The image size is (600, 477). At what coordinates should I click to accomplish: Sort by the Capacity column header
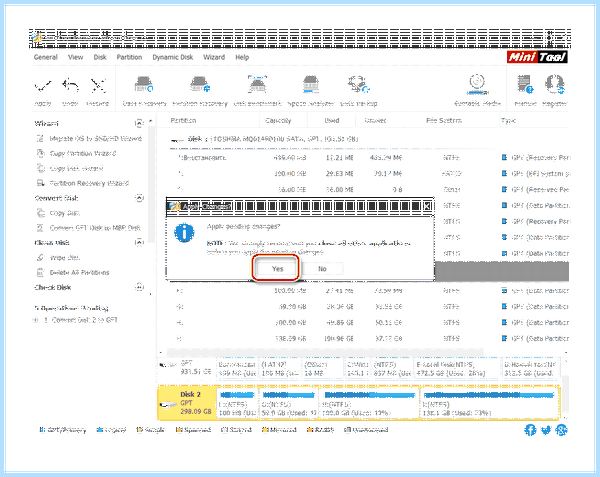tap(278, 120)
